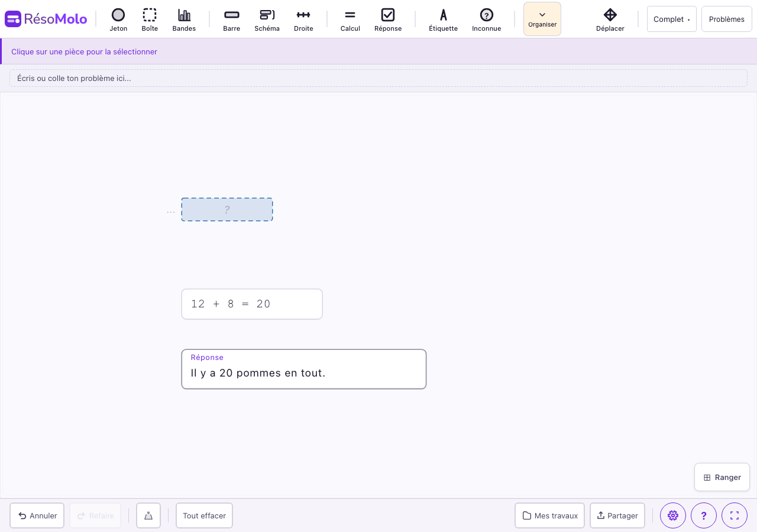Image resolution: width=757 pixels, height=532 pixels.
Task: Select the Boîte tool
Action: pyautogui.click(x=150, y=19)
